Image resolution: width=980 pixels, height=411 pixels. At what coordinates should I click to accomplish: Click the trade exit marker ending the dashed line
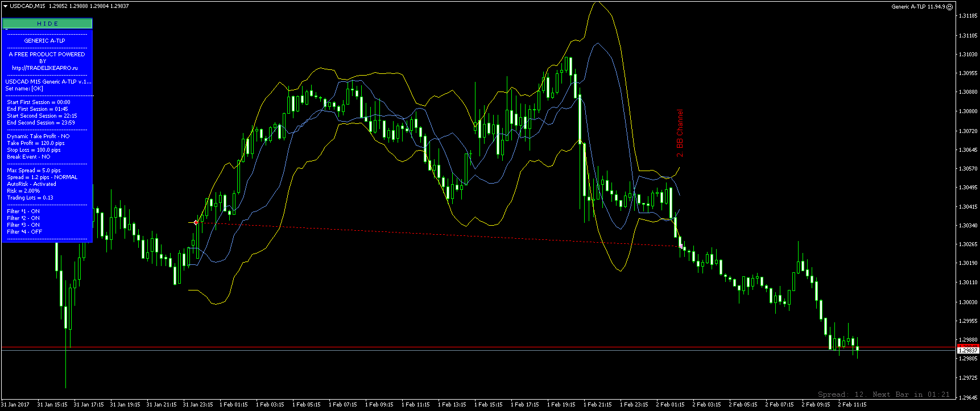681,247
